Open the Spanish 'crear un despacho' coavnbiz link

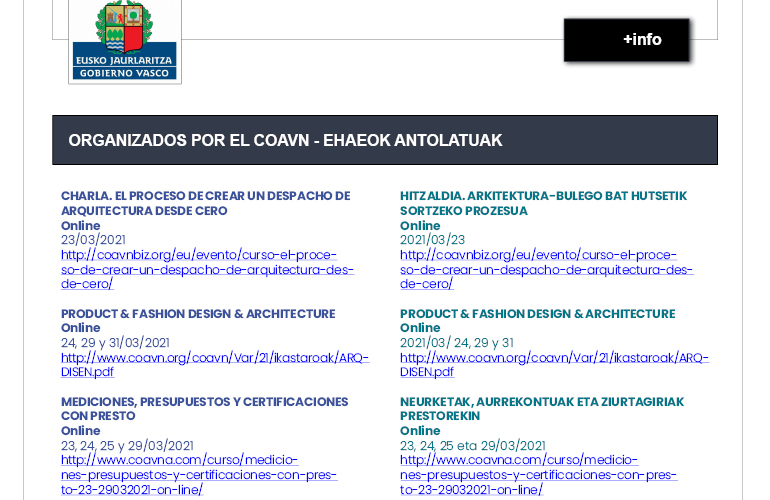click(x=207, y=269)
